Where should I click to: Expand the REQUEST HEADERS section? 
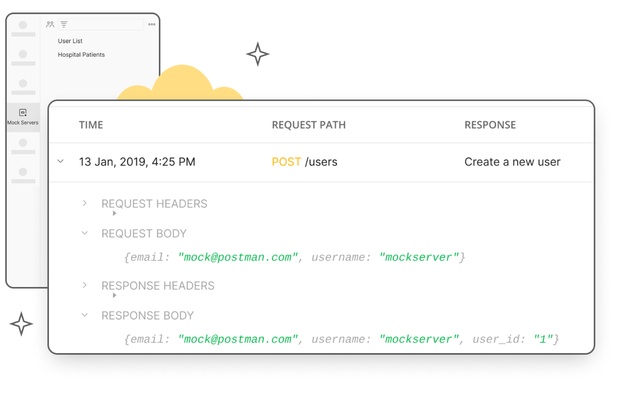[x=85, y=203]
